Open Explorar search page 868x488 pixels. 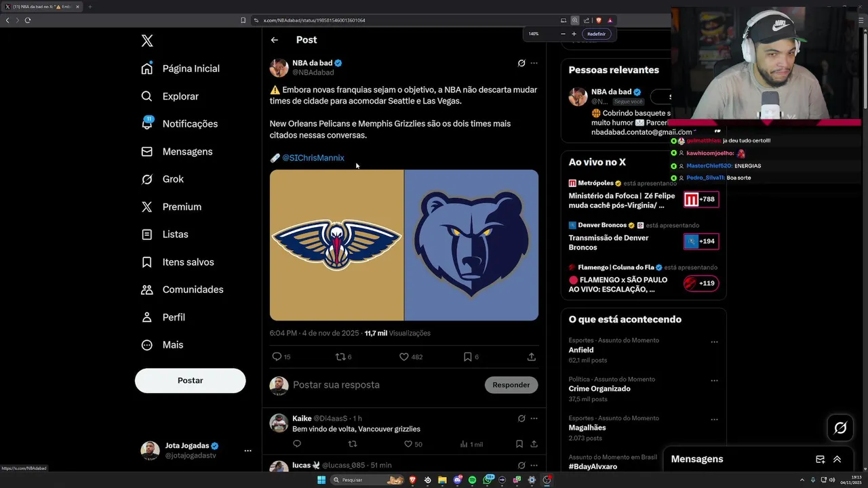[x=170, y=96]
